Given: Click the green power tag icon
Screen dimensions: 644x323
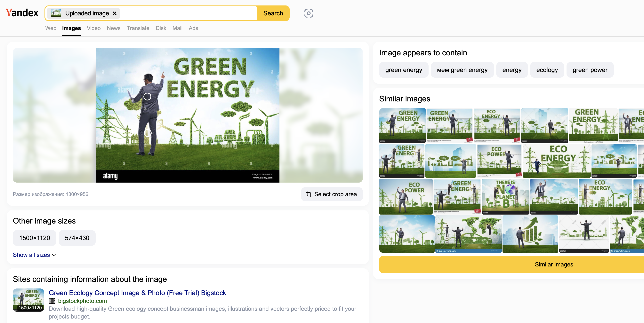Looking at the screenshot, I should pos(590,70).
